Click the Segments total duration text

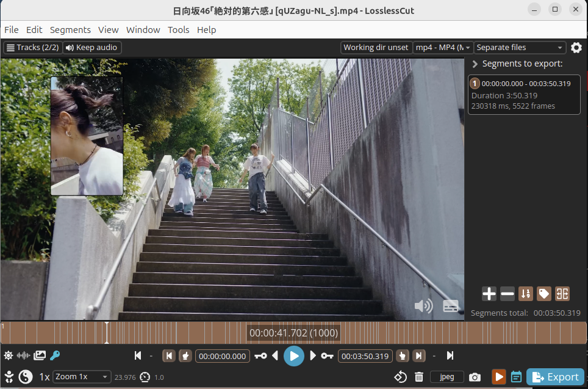pyautogui.click(x=525, y=313)
